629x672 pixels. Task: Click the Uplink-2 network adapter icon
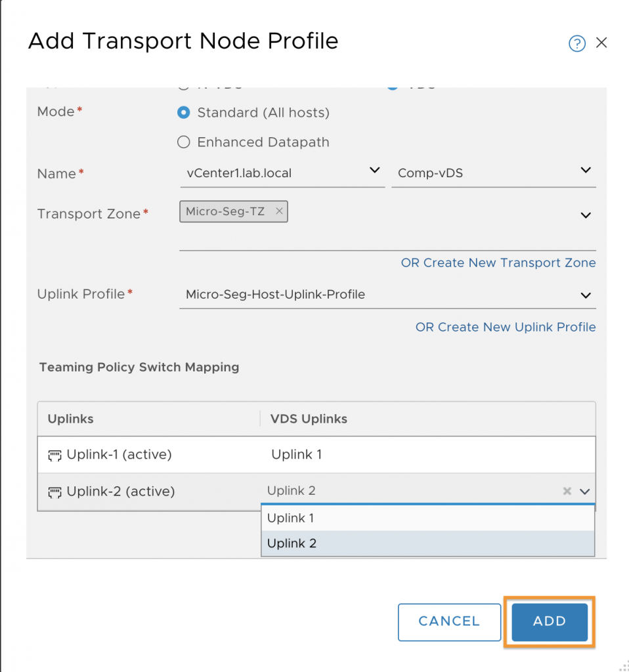(x=54, y=492)
